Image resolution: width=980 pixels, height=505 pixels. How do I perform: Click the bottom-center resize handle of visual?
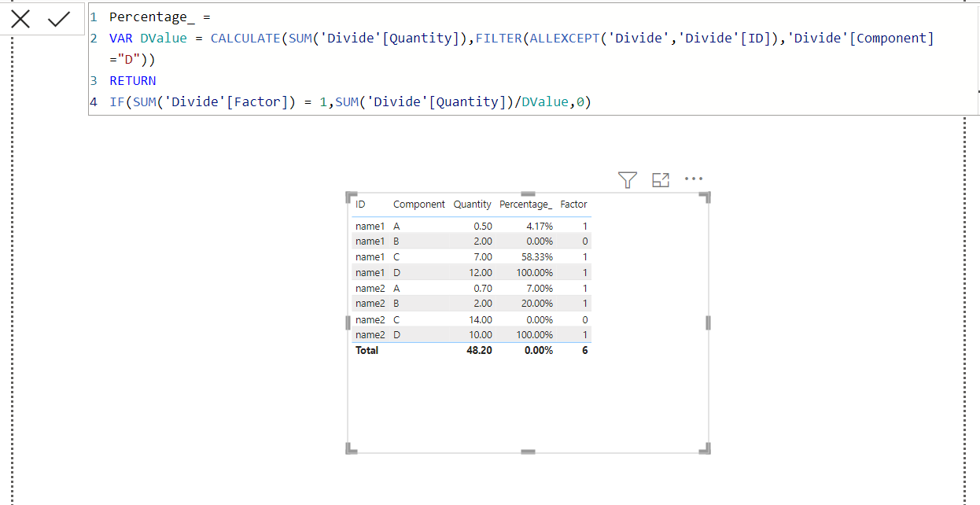coord(528,452)
